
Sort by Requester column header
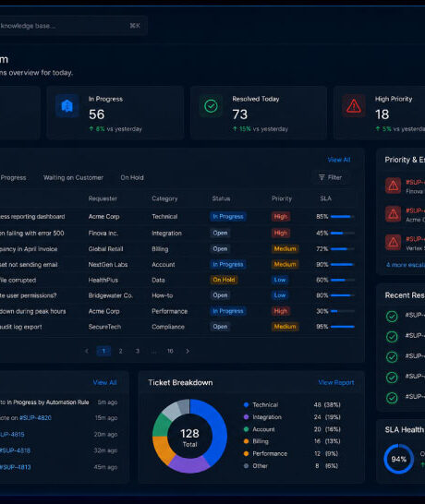coord(103,198)
